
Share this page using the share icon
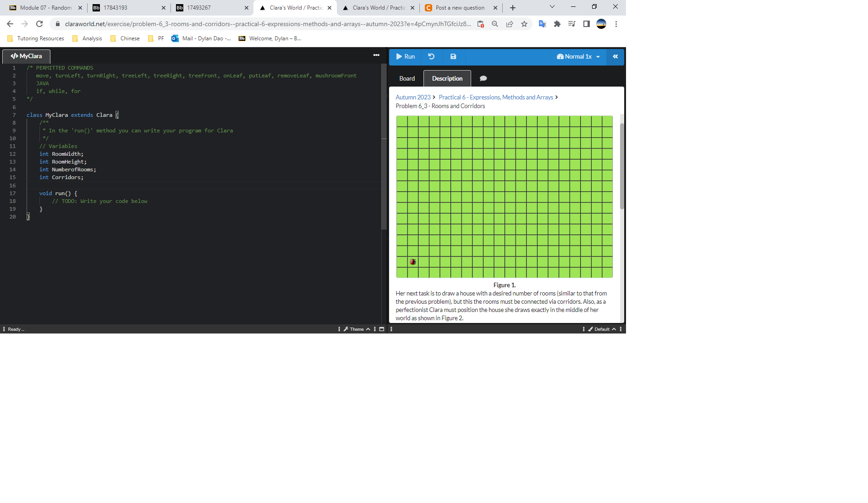coord(510,24)
